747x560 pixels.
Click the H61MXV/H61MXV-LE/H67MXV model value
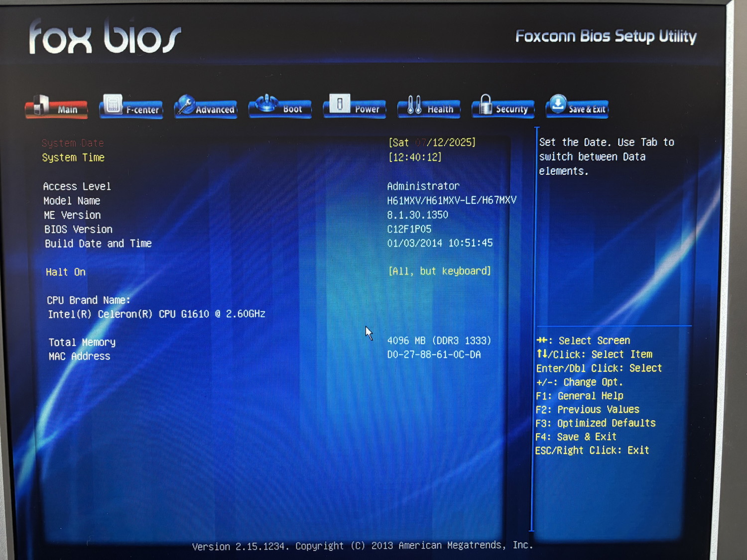point(452,200)
